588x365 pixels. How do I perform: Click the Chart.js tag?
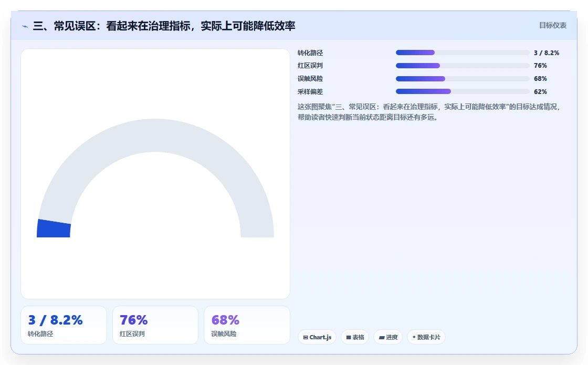(x=317, y=337)
